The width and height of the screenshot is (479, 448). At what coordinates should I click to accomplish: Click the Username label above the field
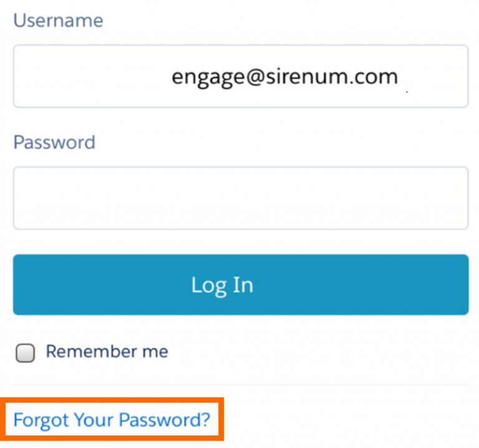point(58,21)
